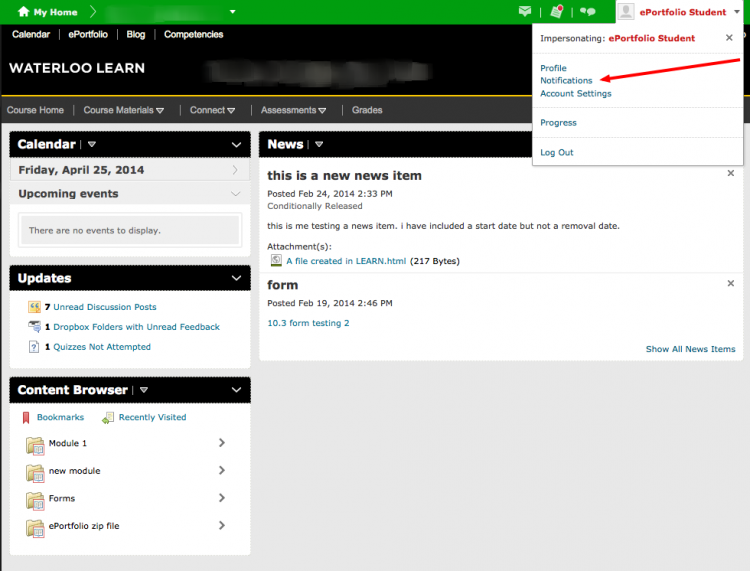This screenshot has width=750, height=571.
Task: Open the Bookmarks link
Action: tap(60, 417)
